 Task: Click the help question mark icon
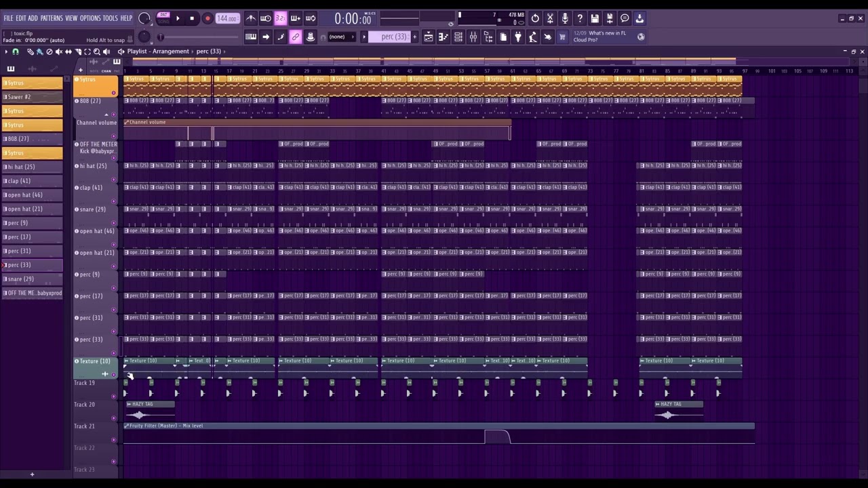point(580,18)
